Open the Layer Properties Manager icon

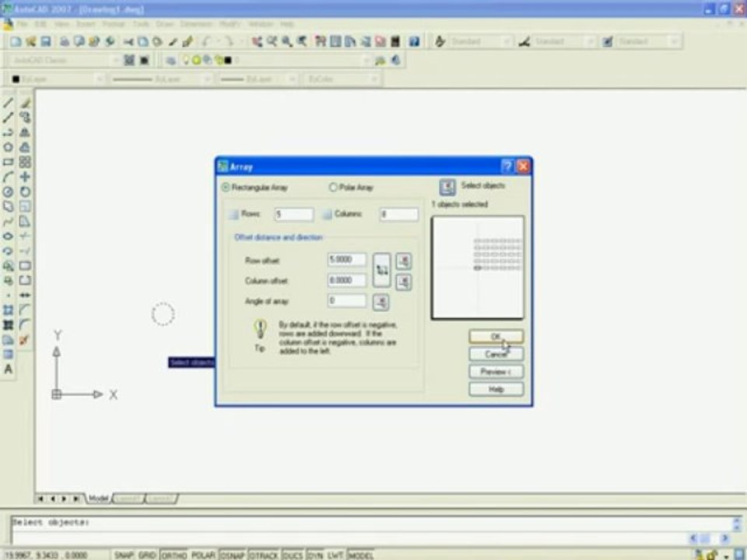click(x=170, y=61)
